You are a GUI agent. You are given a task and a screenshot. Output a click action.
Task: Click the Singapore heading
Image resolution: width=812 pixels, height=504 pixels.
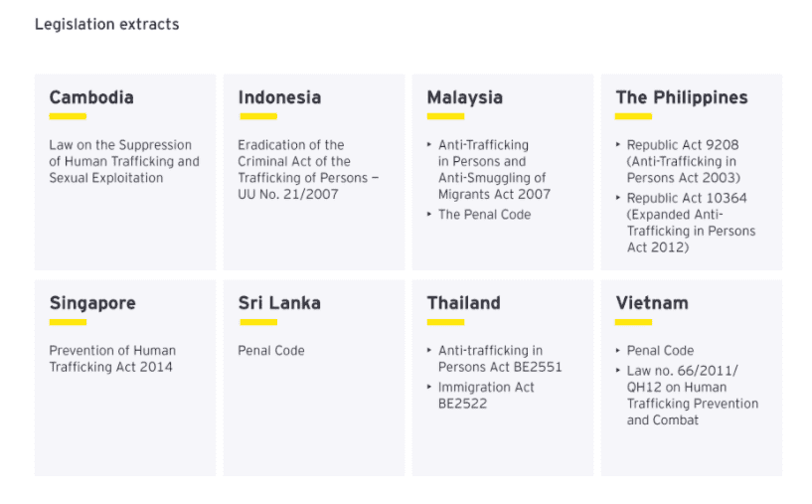click(x=92, y=303)
